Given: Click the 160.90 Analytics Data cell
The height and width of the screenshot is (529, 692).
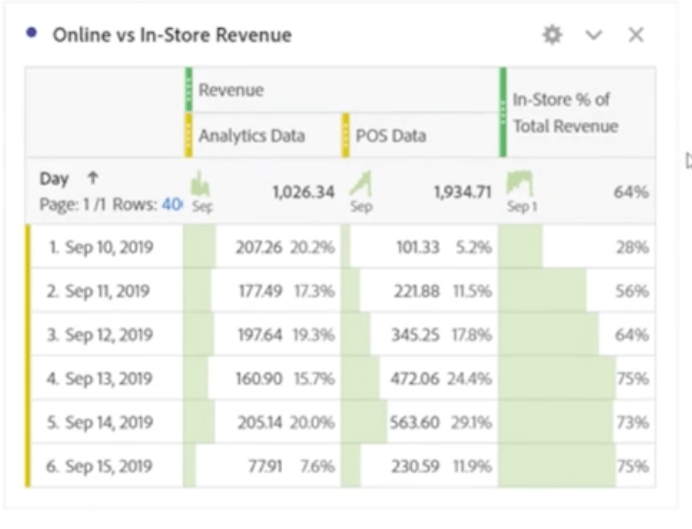Looking at the screenshot, I should tap(259, 379).
